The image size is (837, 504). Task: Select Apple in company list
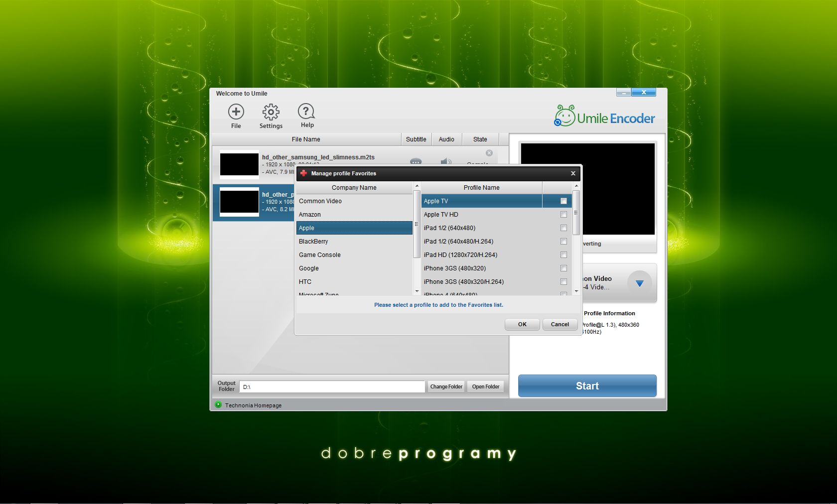click(354, 228)
